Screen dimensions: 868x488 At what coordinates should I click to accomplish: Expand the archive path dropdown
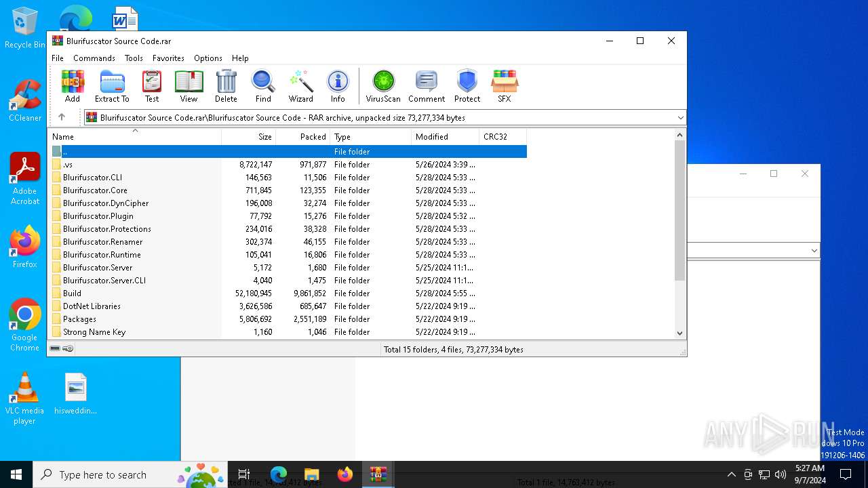pos(680,118)
